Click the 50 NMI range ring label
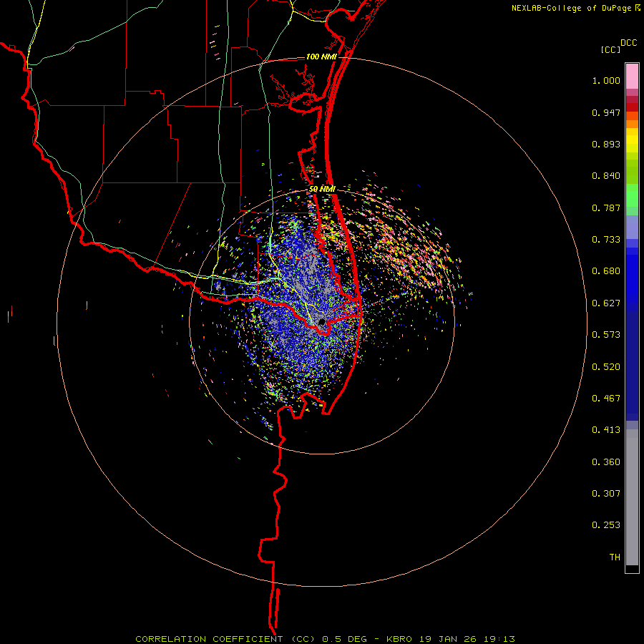This screenshot has width=644, height=644. pos(323,189)
